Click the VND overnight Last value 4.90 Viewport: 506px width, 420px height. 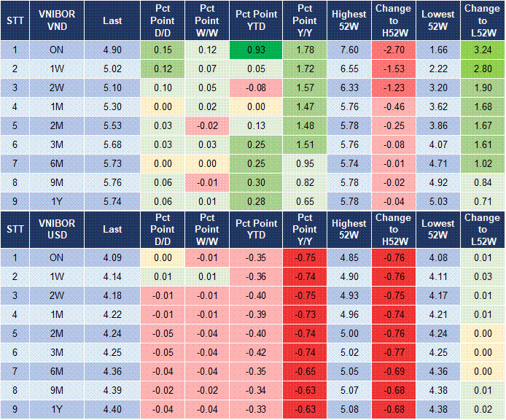coord(112,50)
